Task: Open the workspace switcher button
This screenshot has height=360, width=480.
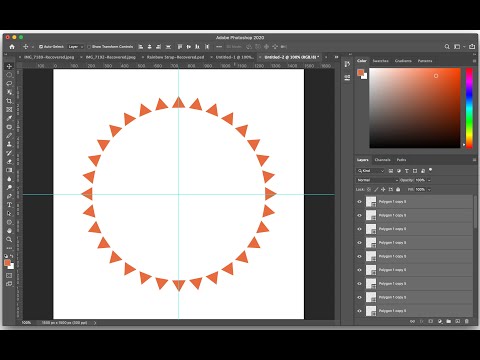Action: coord(458,47)
